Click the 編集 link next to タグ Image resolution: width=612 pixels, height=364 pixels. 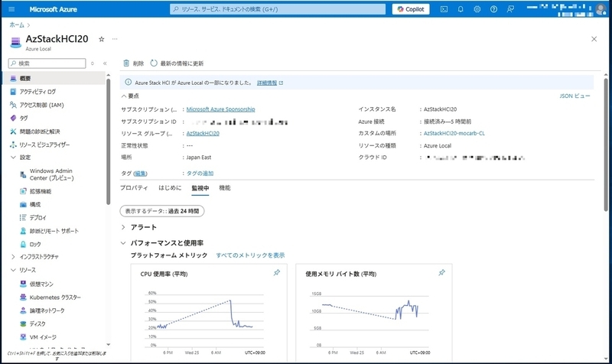pos(140,174)
